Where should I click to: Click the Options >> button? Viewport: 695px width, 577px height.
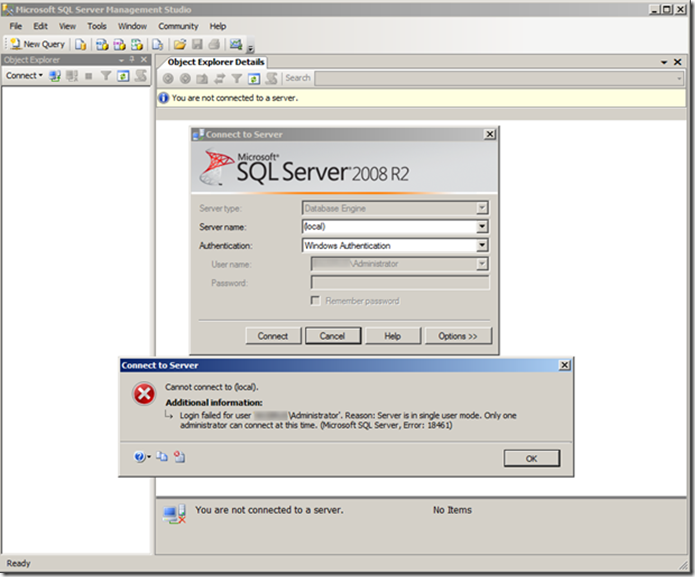tap(458, 336)
